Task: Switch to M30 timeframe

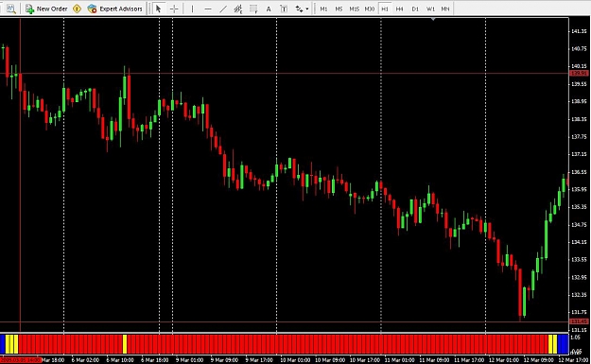Action: pos(370,9)
